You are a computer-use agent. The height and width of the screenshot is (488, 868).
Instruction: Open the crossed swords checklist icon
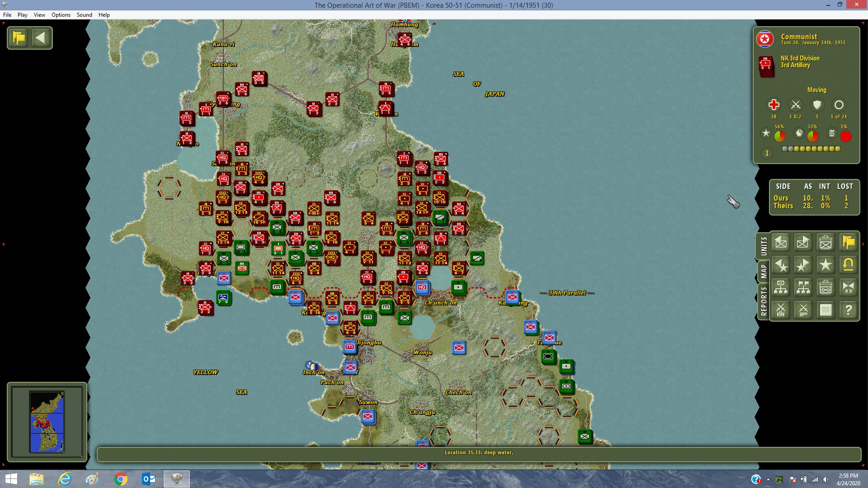pyautogui.click(x=781, y=310)
